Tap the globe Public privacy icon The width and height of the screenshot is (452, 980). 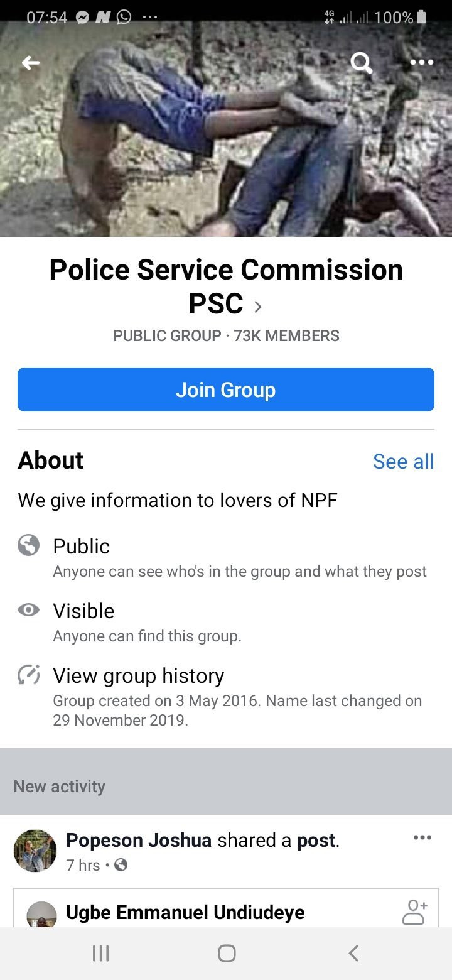coord(29,546)
